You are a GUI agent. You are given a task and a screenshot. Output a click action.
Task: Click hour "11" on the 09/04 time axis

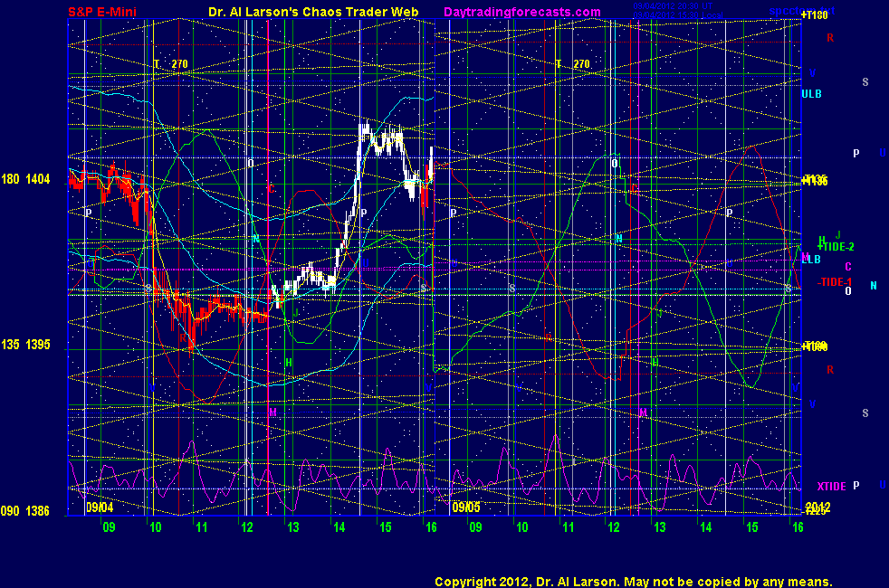tap(201, 527)
